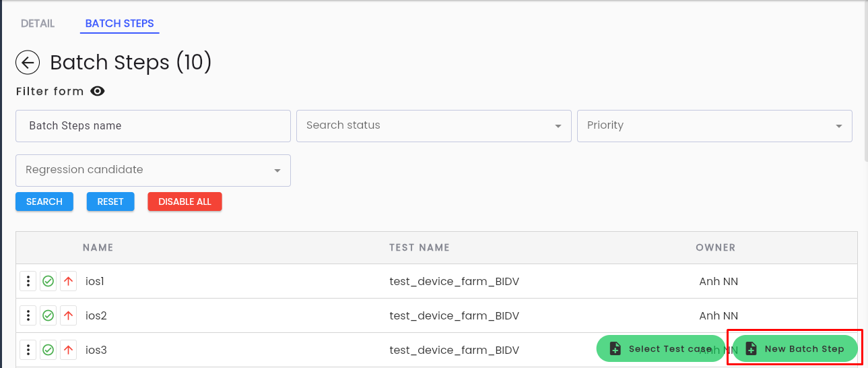Click test_device_farm_BIDV in ios1 row
Image resolution: width=868 pixels, height=368 pixels.
(x=455, y=281)
